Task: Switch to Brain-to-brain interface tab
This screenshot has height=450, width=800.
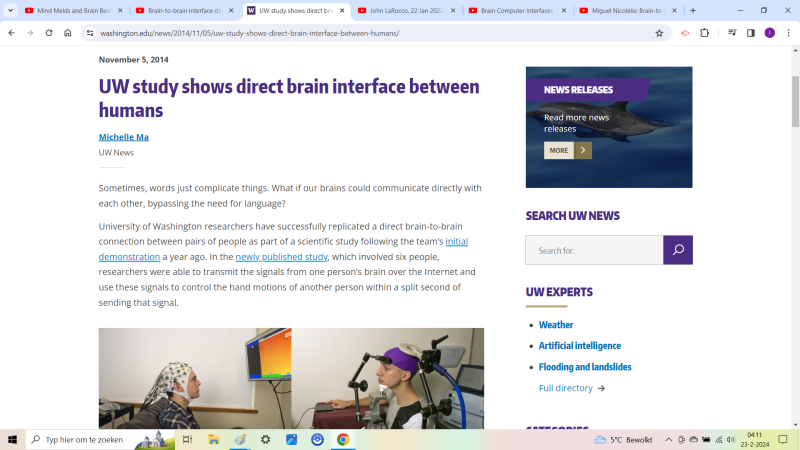Action: [x=184, y=10]
